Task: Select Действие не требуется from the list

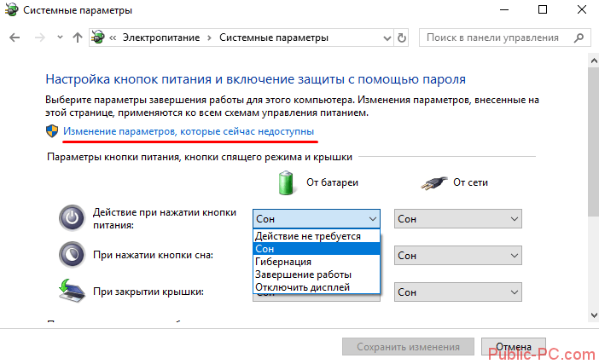Action: pos(317,236)
